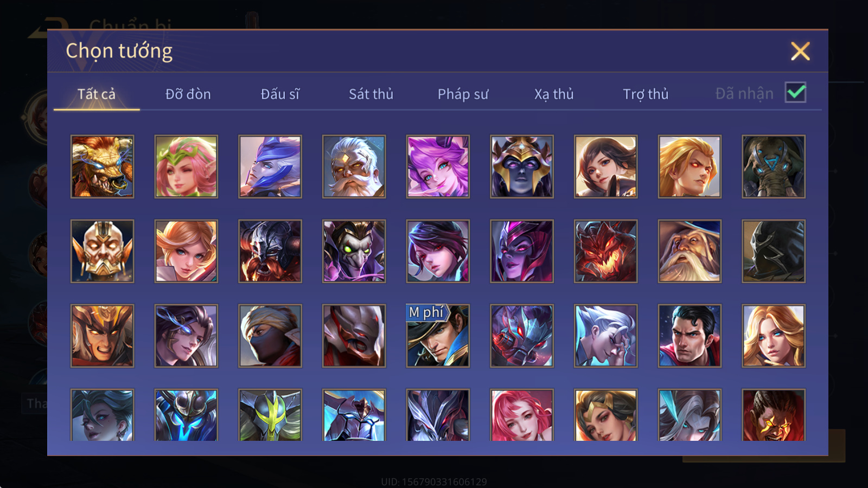Pick the red lava demon hero

click(605, 251)
